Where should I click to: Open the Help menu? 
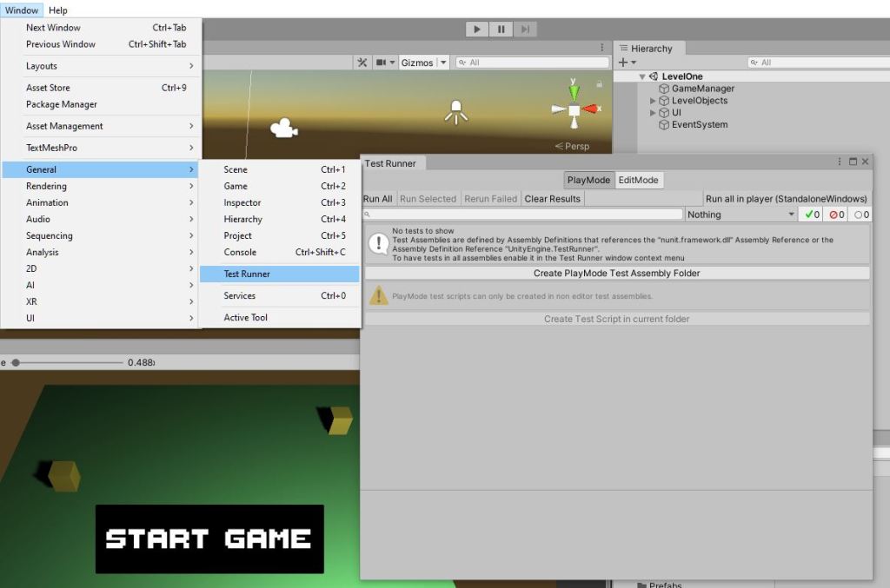(58, 10)
